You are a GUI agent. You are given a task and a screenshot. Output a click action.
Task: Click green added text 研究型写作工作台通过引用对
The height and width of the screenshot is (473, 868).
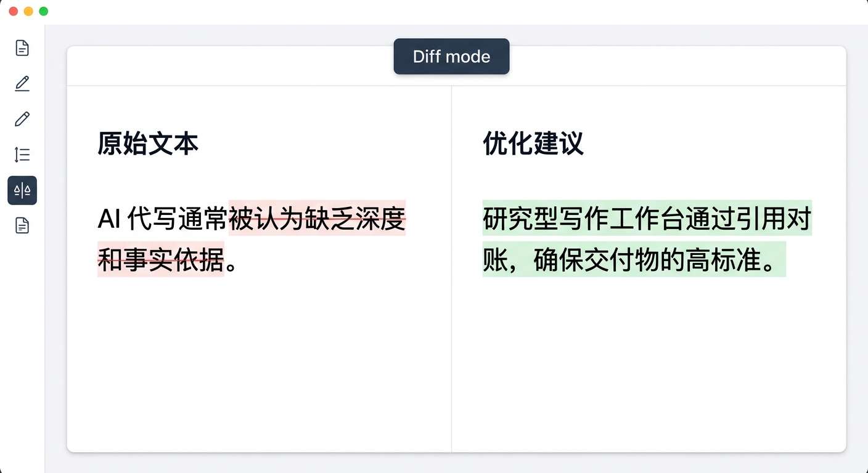click(646, 219)
